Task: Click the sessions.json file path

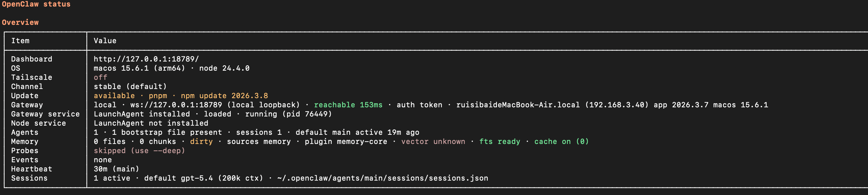Action: [383, 178]
